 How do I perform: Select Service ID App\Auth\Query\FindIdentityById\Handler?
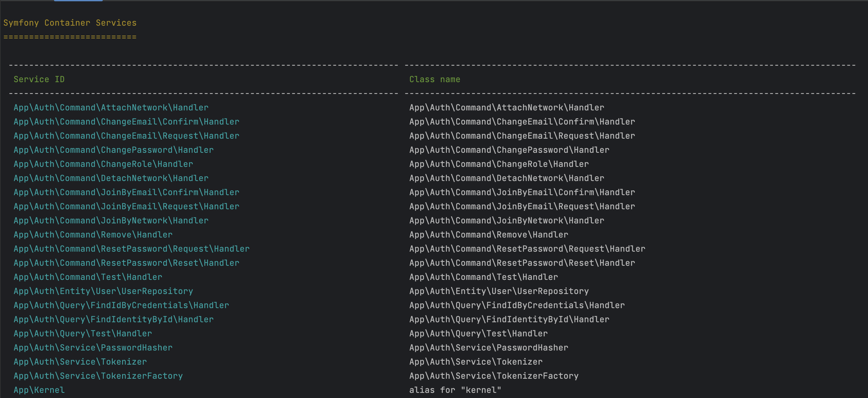113,320
